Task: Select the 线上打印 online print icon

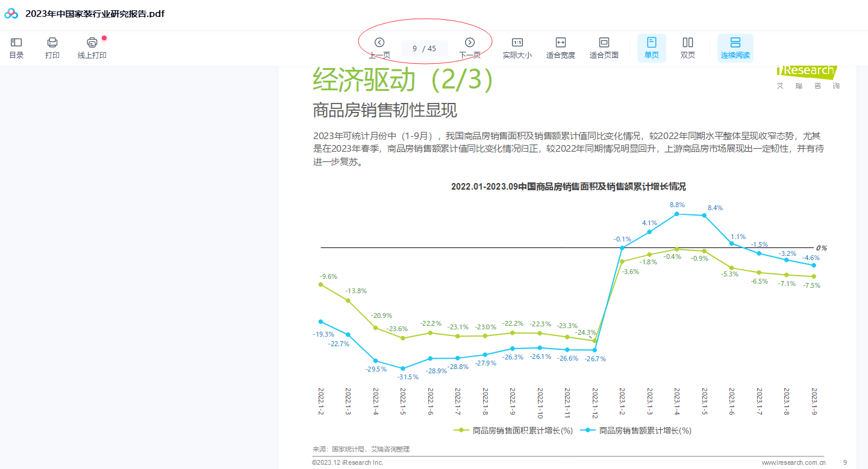Action: click(92, 48)
